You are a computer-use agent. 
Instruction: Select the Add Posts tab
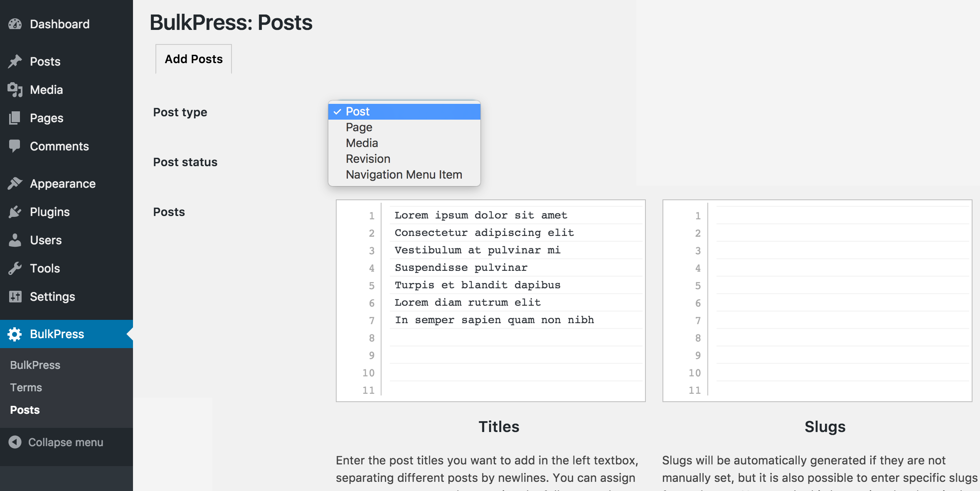(194, 59)
